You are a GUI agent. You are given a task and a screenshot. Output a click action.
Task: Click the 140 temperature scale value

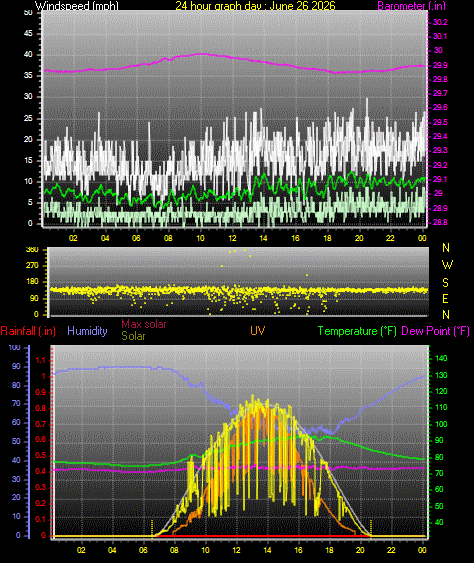(441, 358)
